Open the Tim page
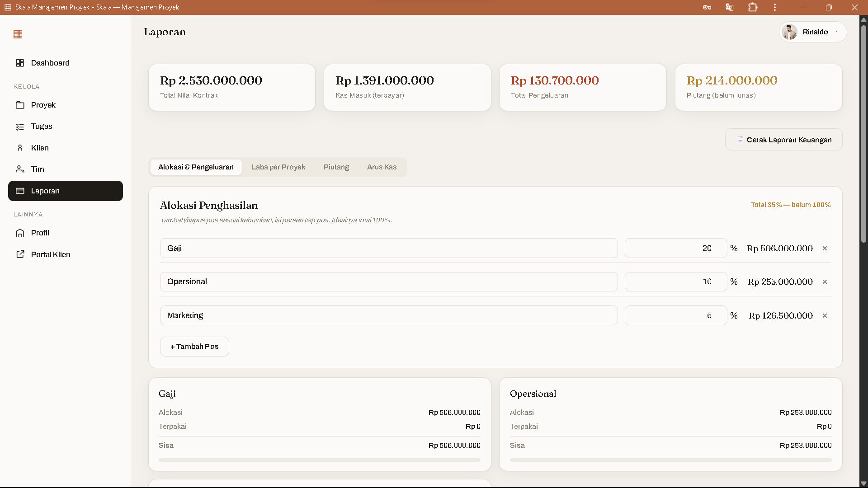 pos(66,169)
